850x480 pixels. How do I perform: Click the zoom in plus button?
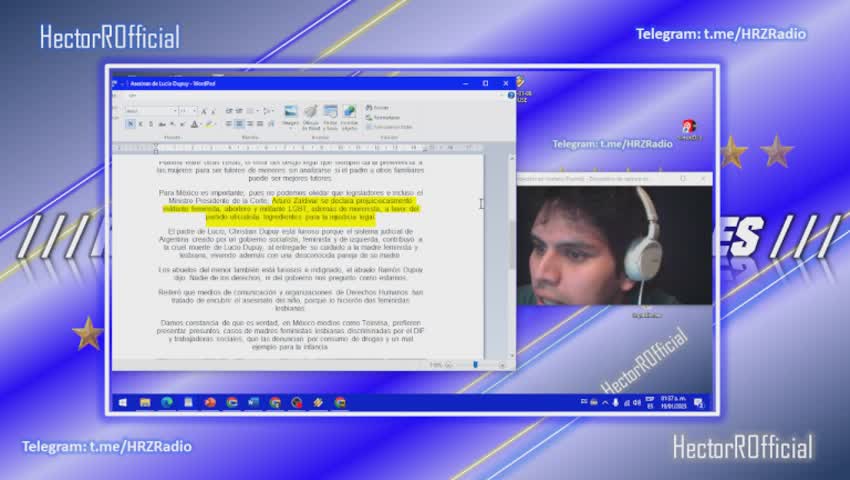(502, 365)
